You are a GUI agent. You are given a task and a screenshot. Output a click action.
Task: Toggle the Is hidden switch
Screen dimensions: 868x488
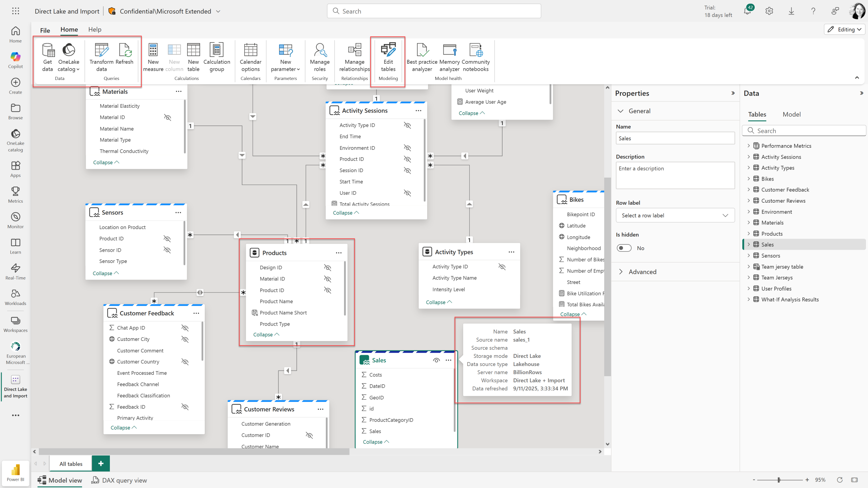pos(624,248)
